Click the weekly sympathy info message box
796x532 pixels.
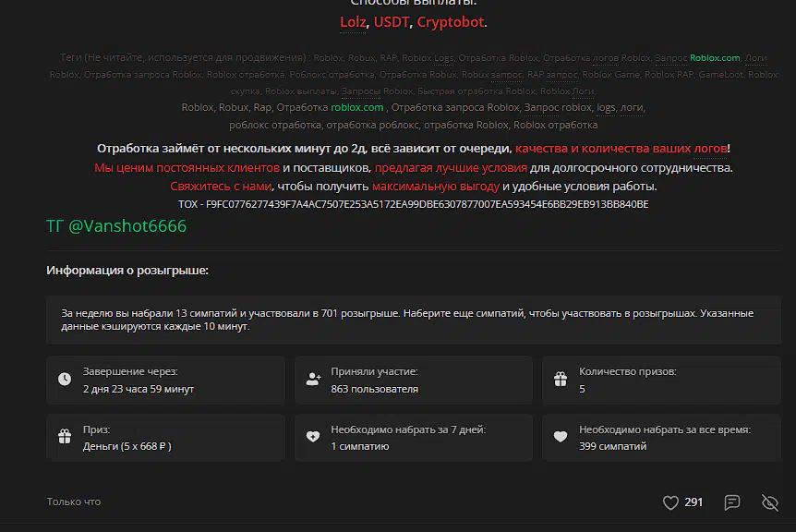413,320
